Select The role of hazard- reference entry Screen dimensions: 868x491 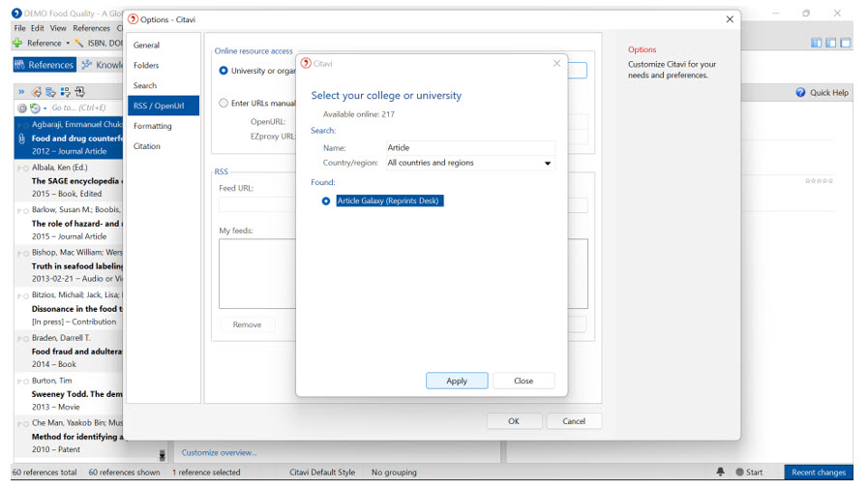pyautogui.click(x=69, y=224)
